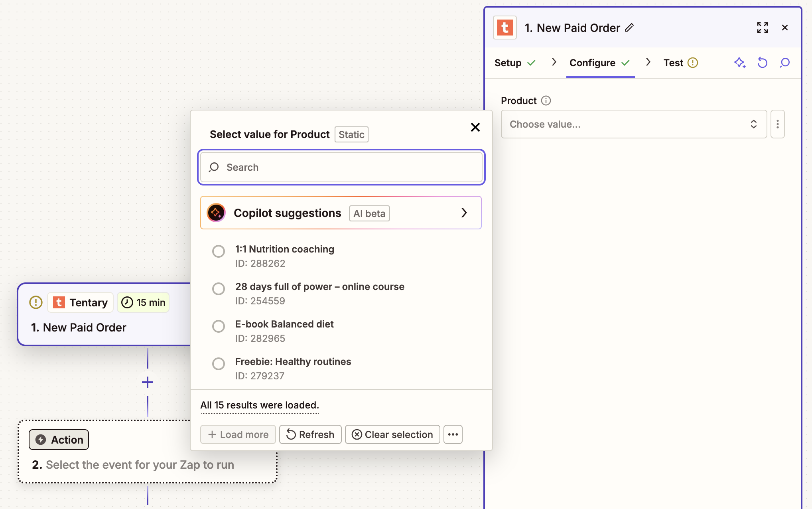Open the three-dot menu beside Product field

777,124
